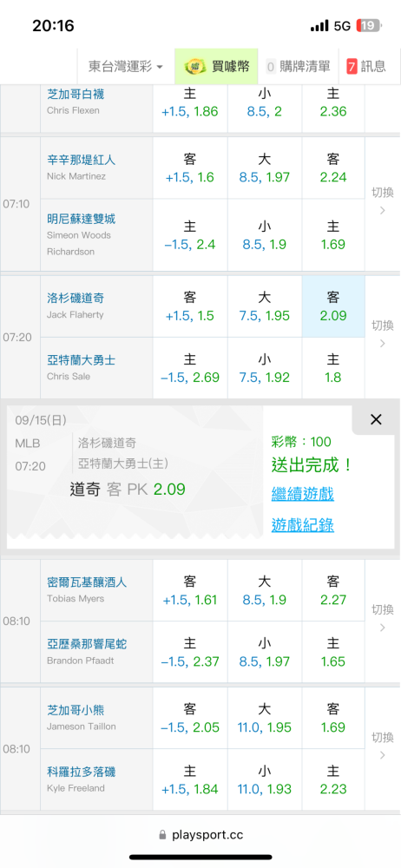Click the 繼續遊戲 link
Screen dimensions: 401x868
(302, 494)
